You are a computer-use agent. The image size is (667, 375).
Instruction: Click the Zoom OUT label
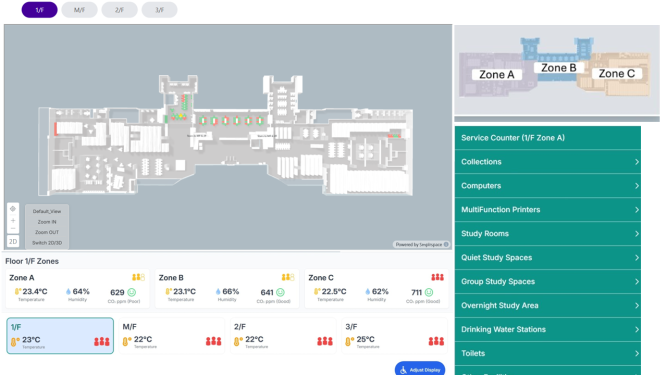click(47, 232)
